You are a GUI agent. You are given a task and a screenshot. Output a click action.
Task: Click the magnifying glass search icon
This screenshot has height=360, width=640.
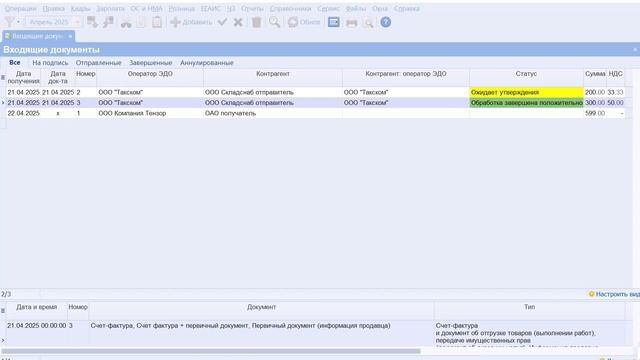[x=274, y=22]
